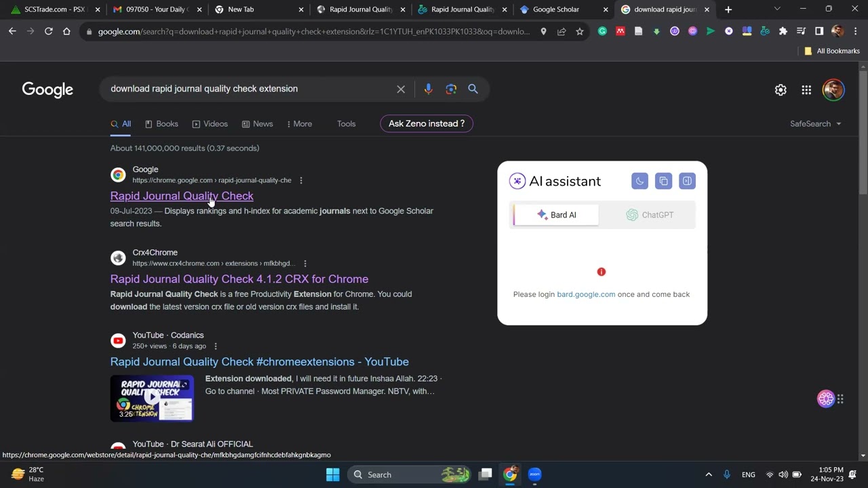Switch the AI assistant to dark mode

639,181
